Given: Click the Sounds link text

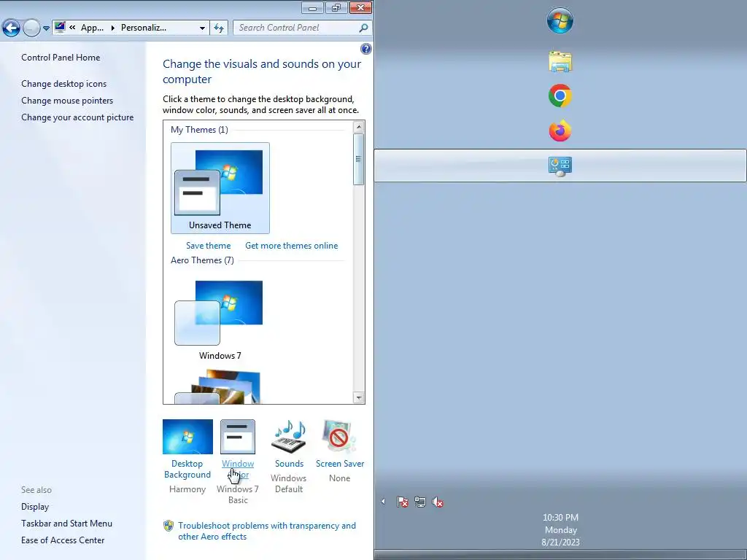Looking at the screenshot, I should [x=289, y=464].
